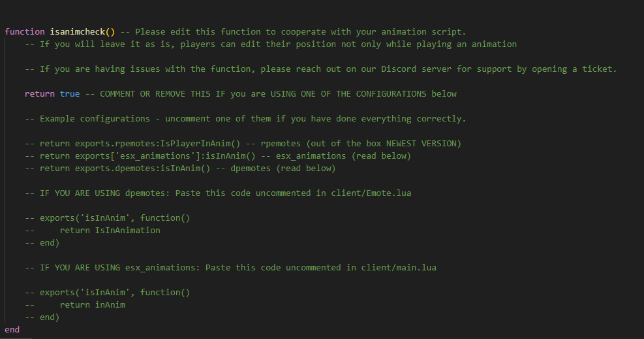Image resolution: width=644 pixels, height=339 pixels.
Task: Click the 'Example configurations' comment line
Action: [x=245, y=119]
